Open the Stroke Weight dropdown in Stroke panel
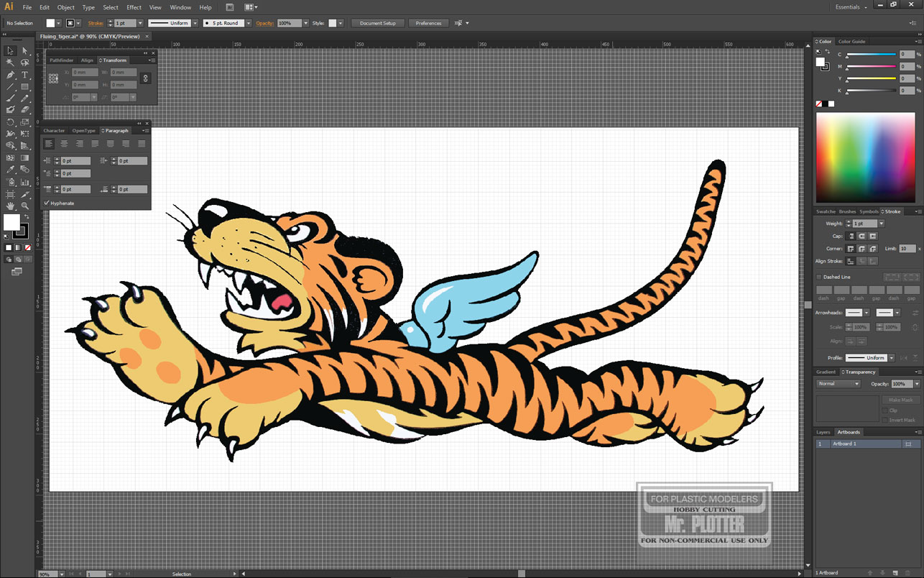Viewport: 924px width, 578px height. click(x=882, y=224)
